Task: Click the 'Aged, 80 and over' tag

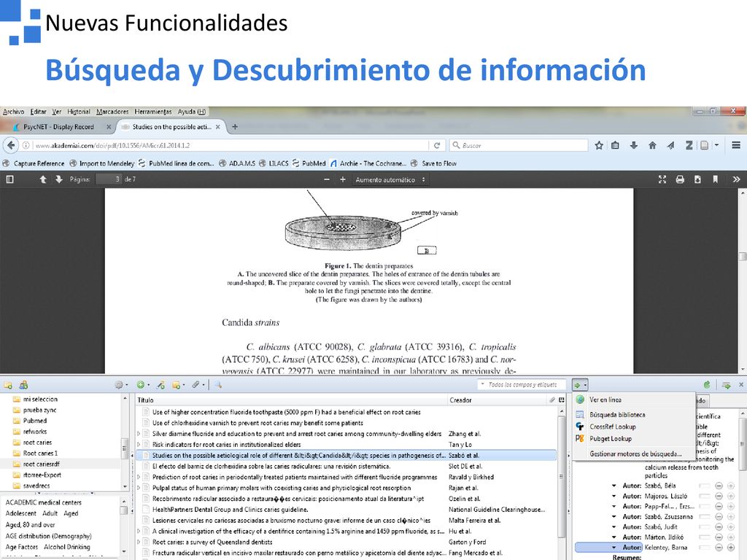Action: pyautogui.click(x=30, y=525)
